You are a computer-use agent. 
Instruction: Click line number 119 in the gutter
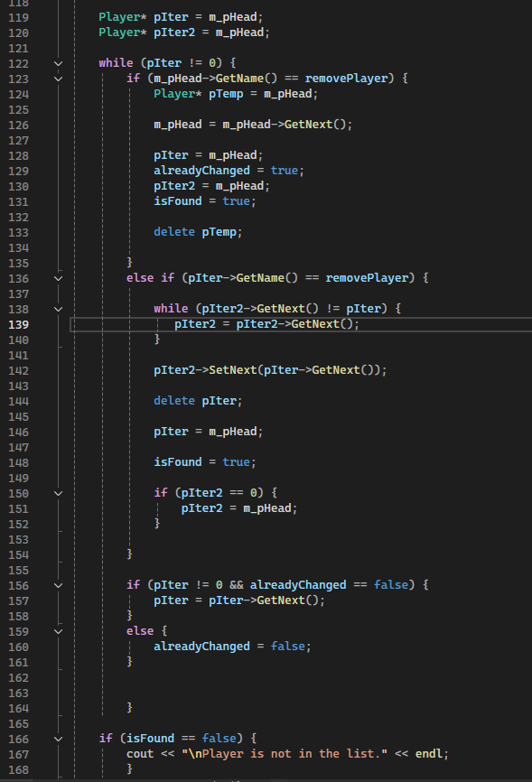click(x=18, y=17)
